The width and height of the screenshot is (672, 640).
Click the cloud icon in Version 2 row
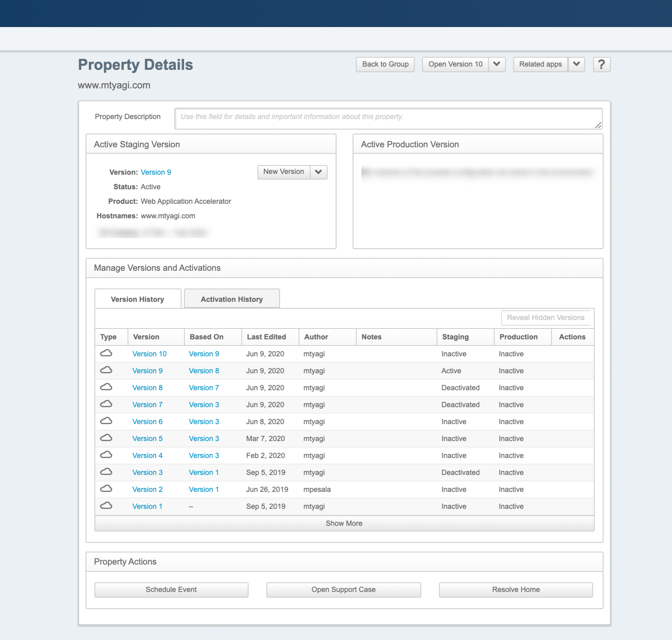point(106,489)
